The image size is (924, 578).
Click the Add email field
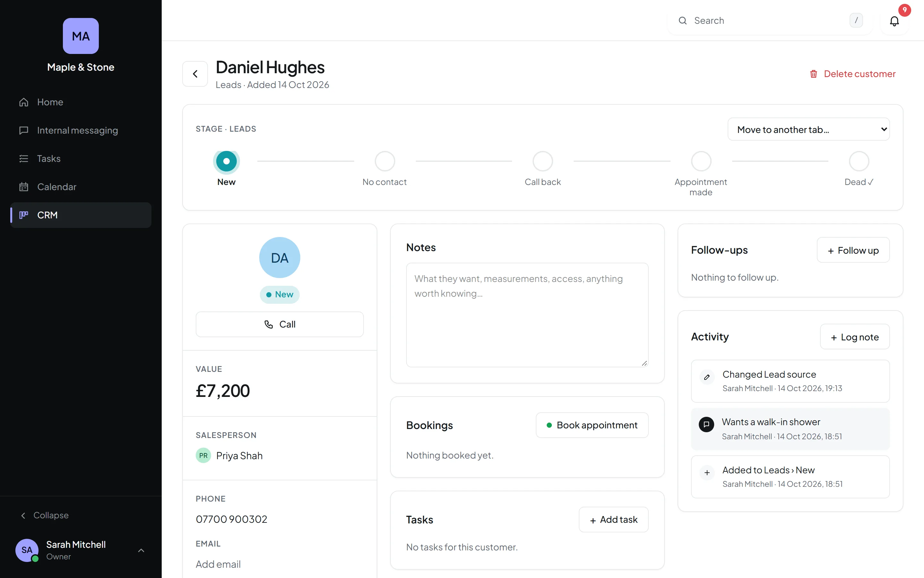coord(218,564)
